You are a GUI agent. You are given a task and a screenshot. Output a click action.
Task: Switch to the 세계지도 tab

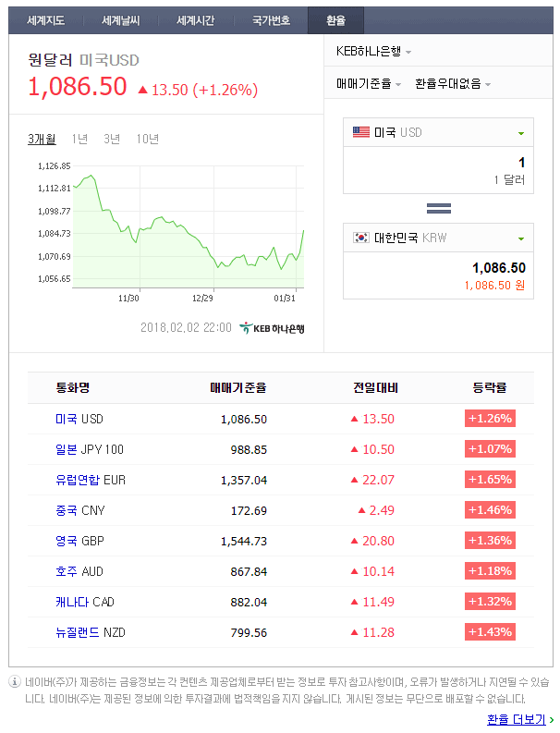pos(45,20)
